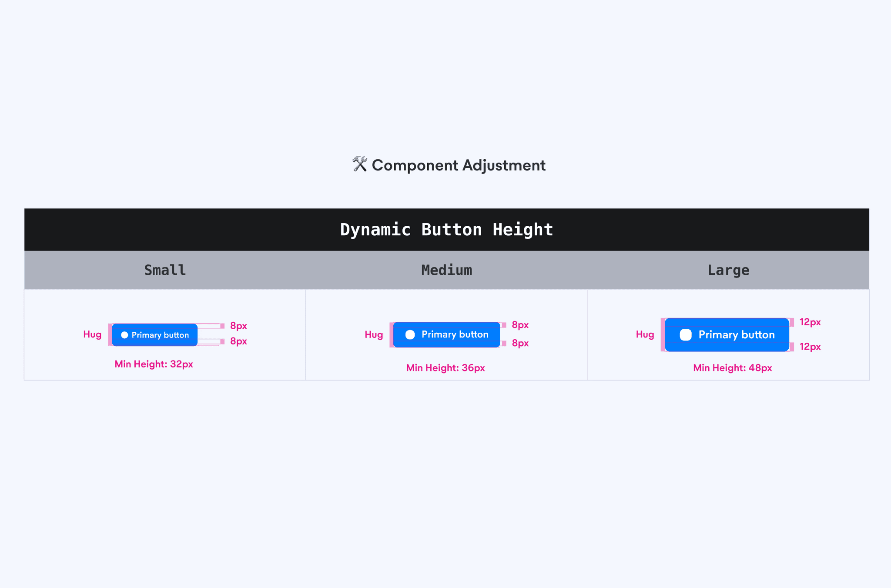Click the white circle icon in Small button
Image resolution: width=891 pixels, height=588 pixels.
(x=124, y=335)
